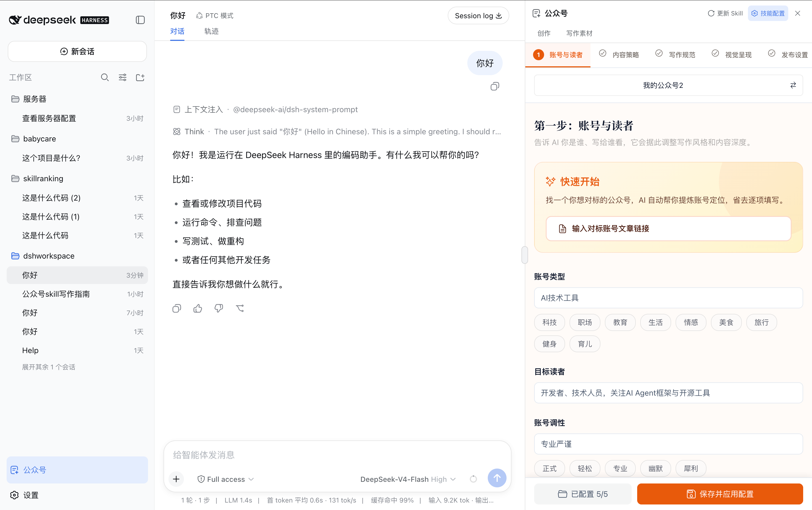Open the 创作 tab
The image size is (812, 510).
(544, 33)
